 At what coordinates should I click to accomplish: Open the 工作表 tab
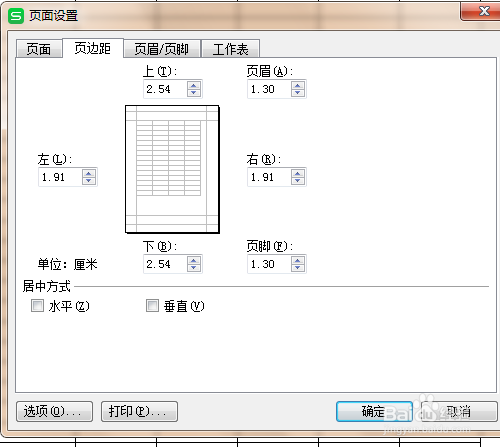[230, 49]
